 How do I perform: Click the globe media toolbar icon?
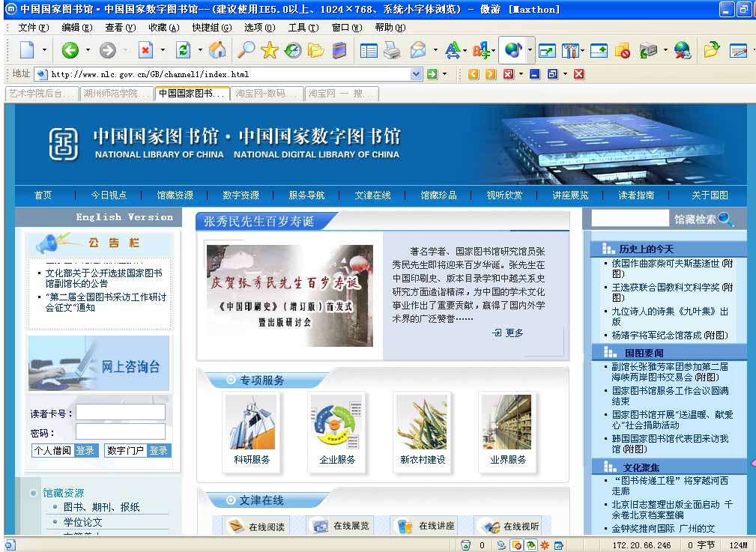pos(513,49)
